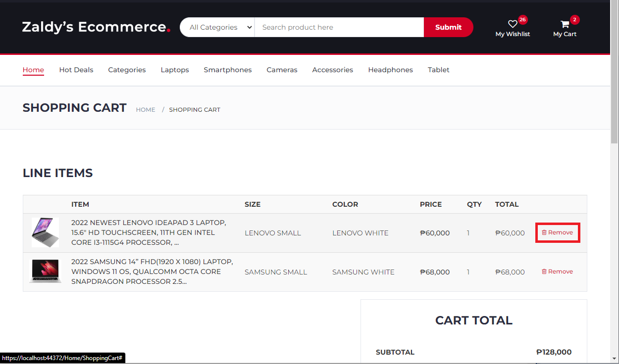The width and height of the screenshot is (619, 364).
Task: Open the HOME breadcrumb link
Action: 145,109
